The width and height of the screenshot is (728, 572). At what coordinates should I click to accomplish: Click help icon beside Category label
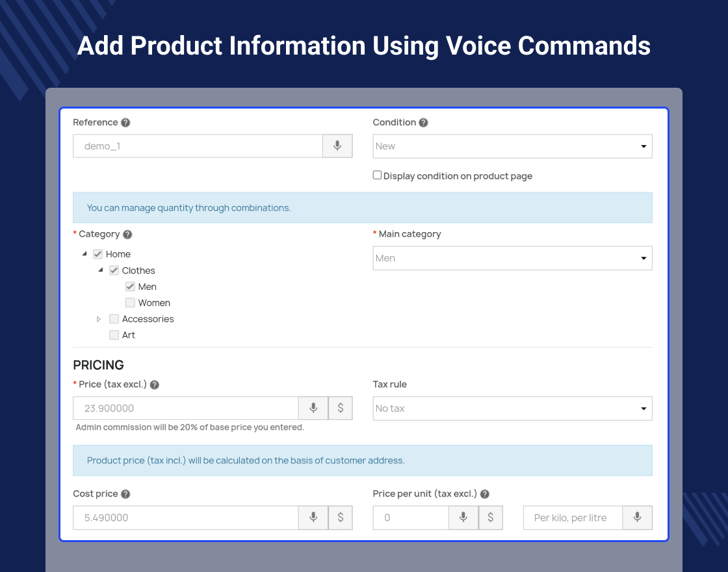pos(127,235)
